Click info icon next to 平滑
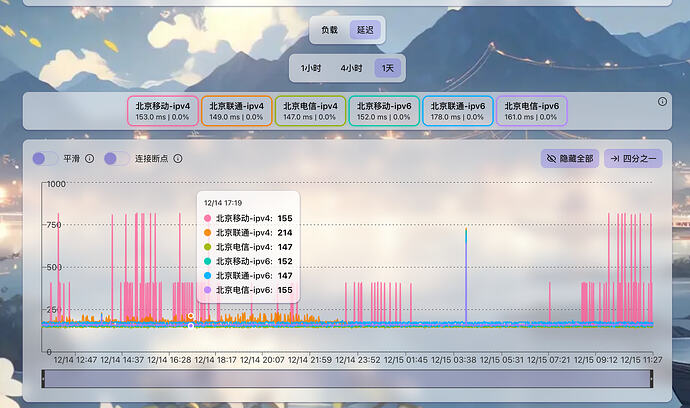The width and height of the screenshot is (690, 408). tap(89, 158)
